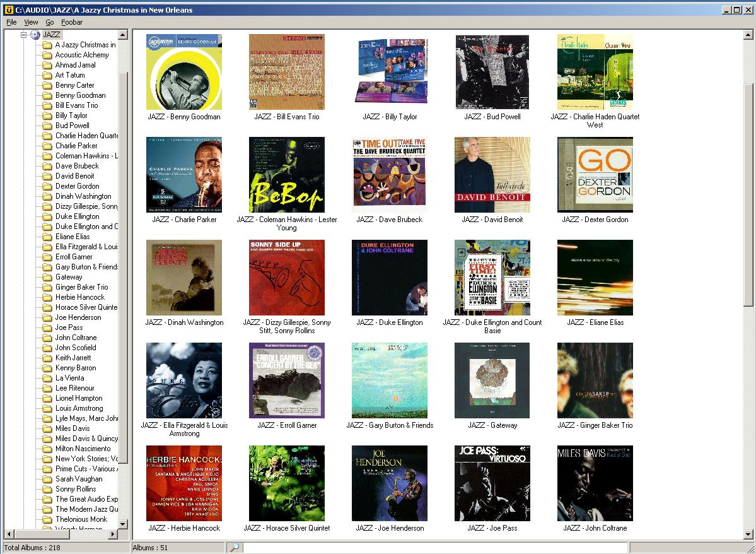The image size is (756, 554).
Task: Click the Herbie Hancock folder icon
Action: click(x=47, y=298)
